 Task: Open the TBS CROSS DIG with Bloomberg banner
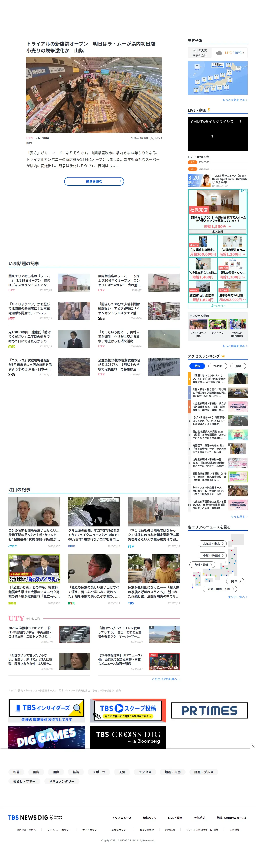[x=128, y=737]
